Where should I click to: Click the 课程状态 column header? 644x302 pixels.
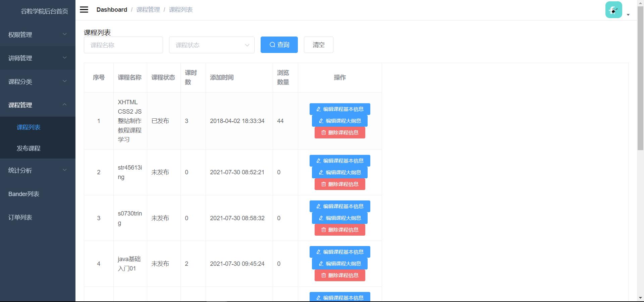[163, 77]
